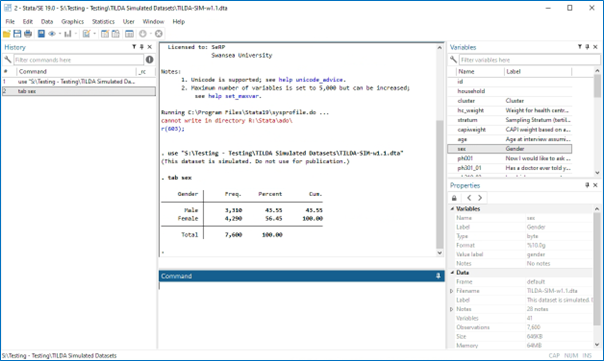Click the Properties panel vertical scrollbar thumb
Image resolution: width=604 pixels, height=361 pixels.
pos(597,269)
